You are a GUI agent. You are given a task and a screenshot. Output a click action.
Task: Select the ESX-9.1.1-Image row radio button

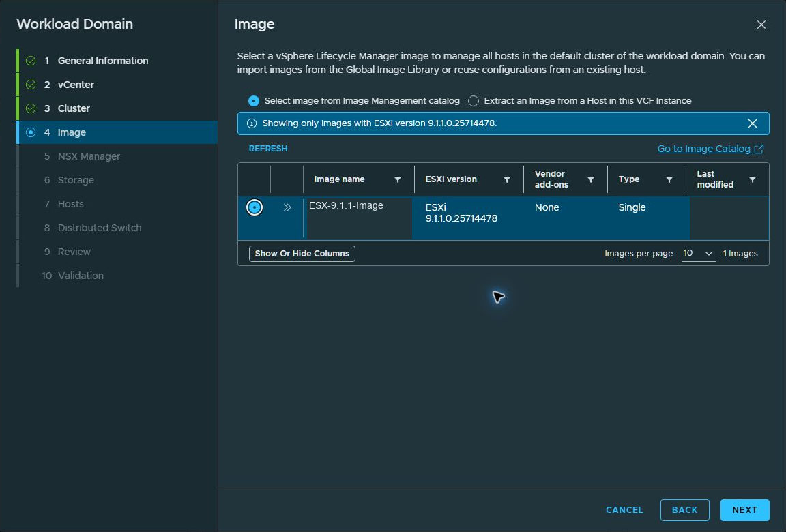click(x=254, y=207)
